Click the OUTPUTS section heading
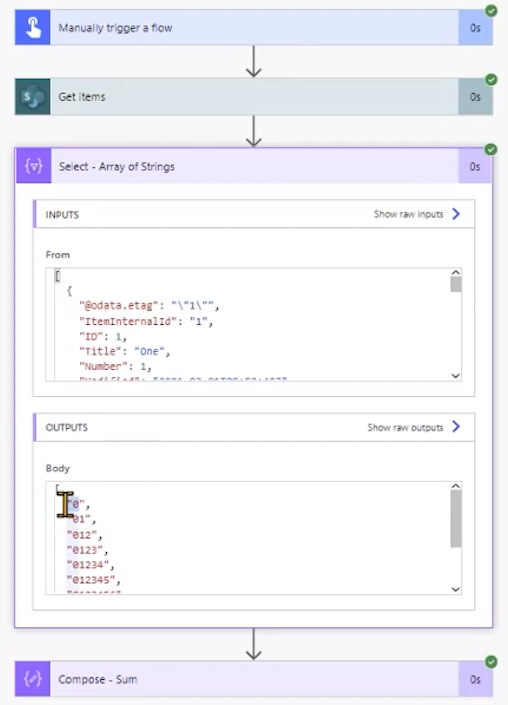508x705 pixels. click(67, 428)
